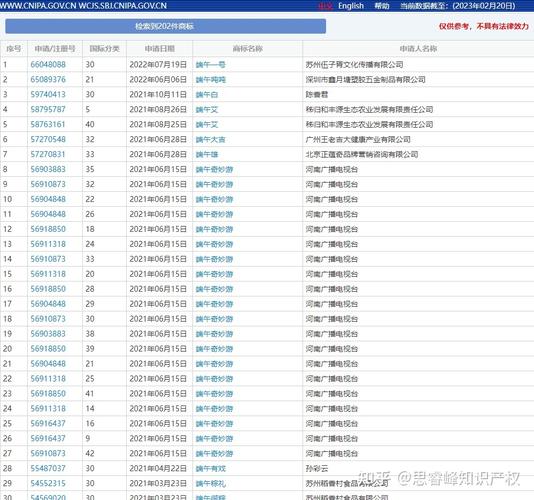Open number 56916437 in row 26
This screenshot has width=534, height=500.
[x=48, y=438]
